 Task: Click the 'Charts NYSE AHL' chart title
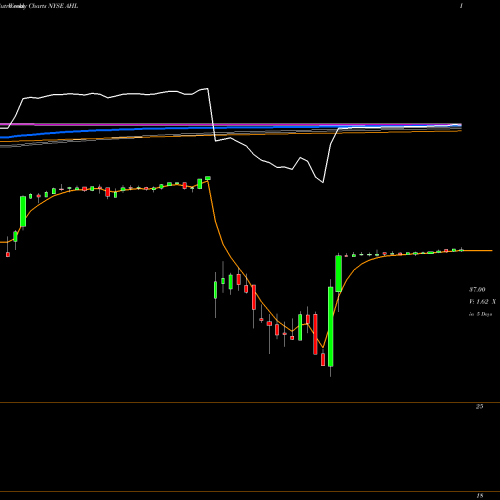click(x=53, y=6)
